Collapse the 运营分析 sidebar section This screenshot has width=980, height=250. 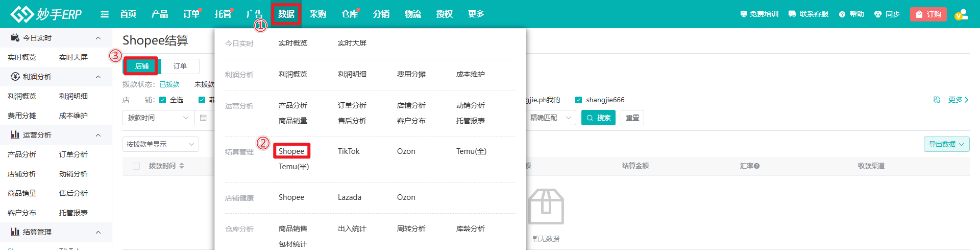click(98, 135)
